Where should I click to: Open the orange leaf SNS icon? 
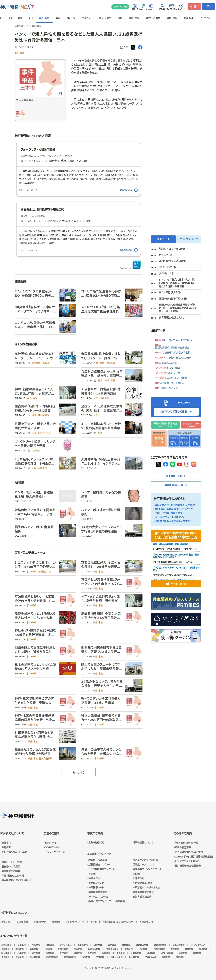(194, 464)
